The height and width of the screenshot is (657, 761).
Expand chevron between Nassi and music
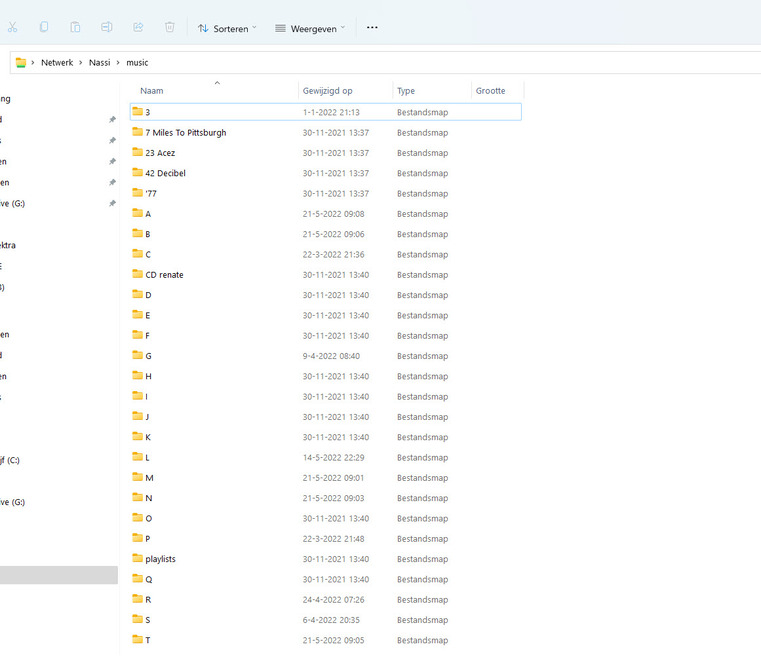coord(118,63)
